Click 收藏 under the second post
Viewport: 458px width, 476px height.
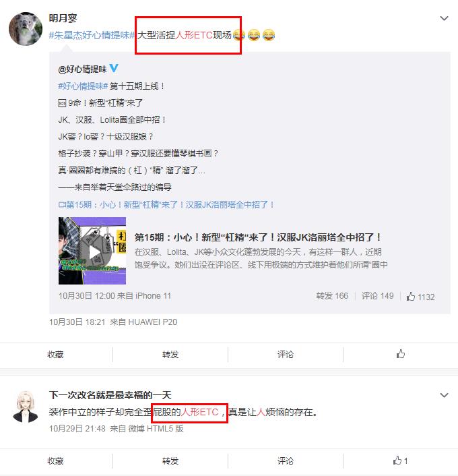pos(55,460)
